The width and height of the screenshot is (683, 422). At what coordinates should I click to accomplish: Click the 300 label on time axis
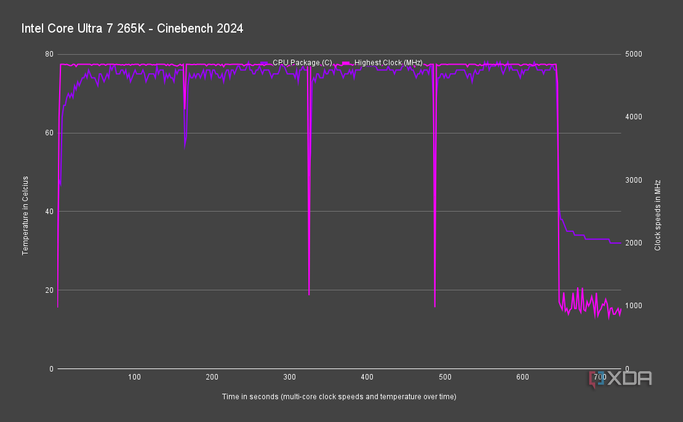pyautogui.click(x=289, y=377)
